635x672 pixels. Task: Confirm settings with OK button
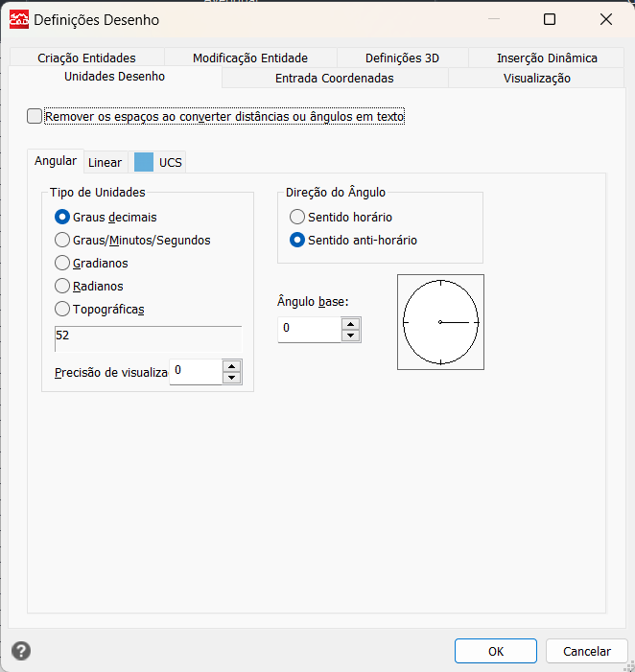point(496,651)
